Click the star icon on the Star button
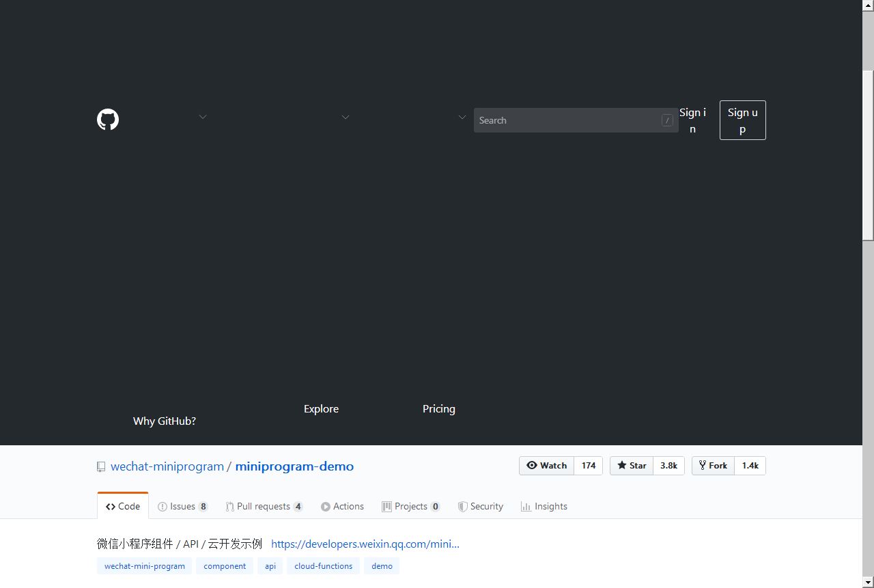This screenshot has height=588, width=874. pyautogui.click(x=622, y=466)
